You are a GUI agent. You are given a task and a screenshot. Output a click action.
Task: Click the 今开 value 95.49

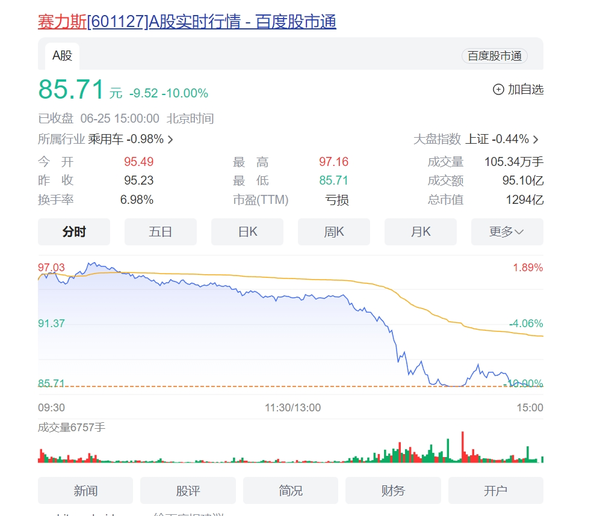click(139, 162)
